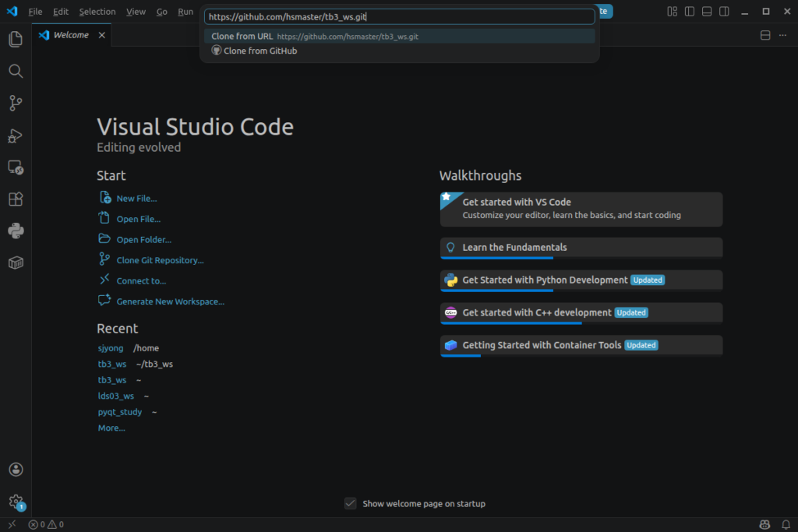Select the Welcome tab
This screenshot has width=798, height=532.
(71, 35)
